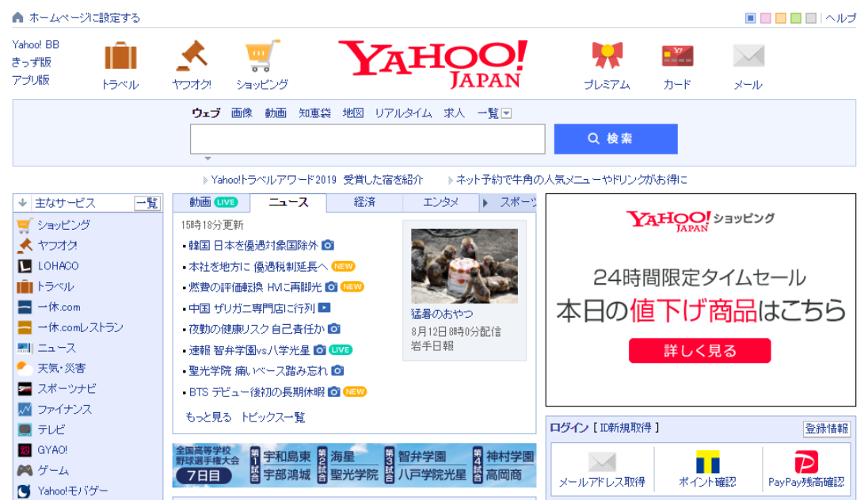
Task: Click the 天気・災害 weather icon
Action: click(25, 368)
